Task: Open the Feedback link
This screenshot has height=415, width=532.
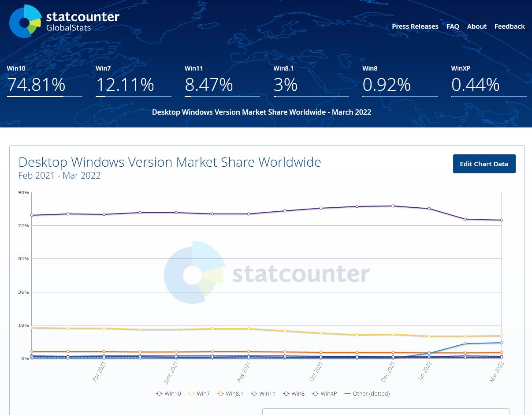Action: (x=510, y=26)
